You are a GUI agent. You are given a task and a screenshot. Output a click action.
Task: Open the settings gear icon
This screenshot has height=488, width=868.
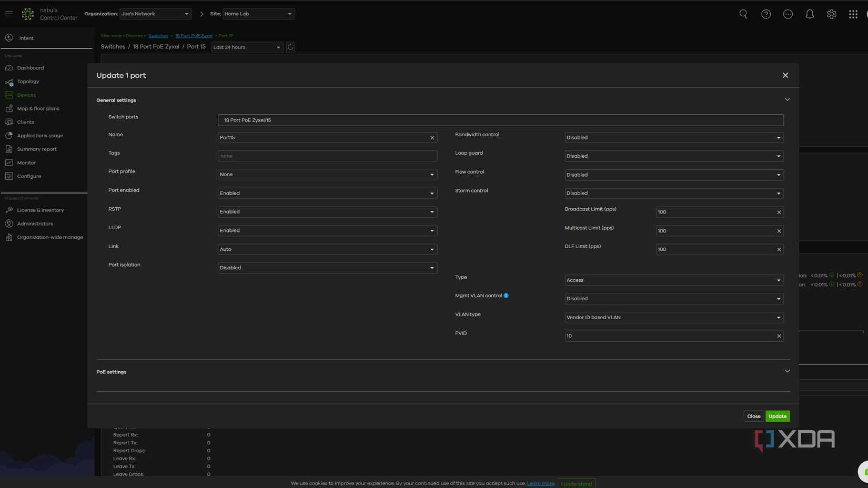tap(831, 14)
